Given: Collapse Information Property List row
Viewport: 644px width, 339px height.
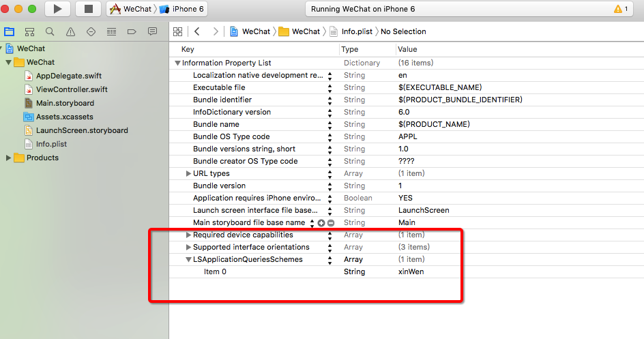Looking at the screenshot, I should (x=177, y=63).
